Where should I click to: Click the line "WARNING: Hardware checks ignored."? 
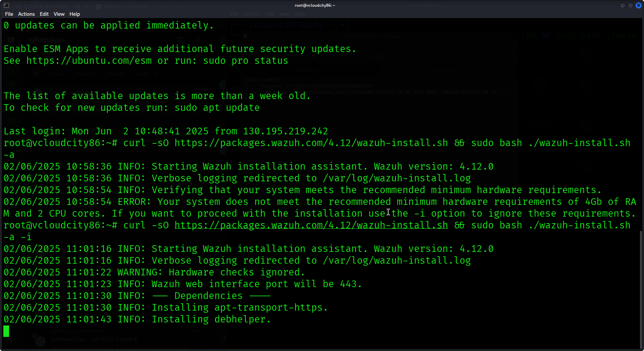[211, 272]
